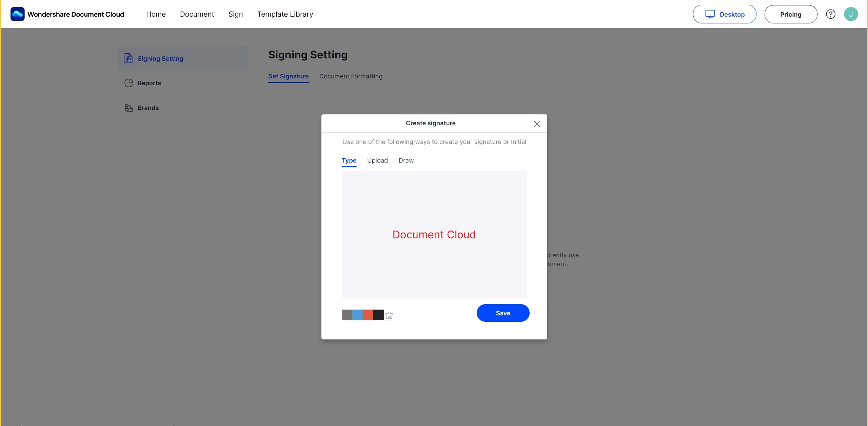
Task: Click the Document Cloud signature text field
Action: pyautogui.click(x=434, y=235)
